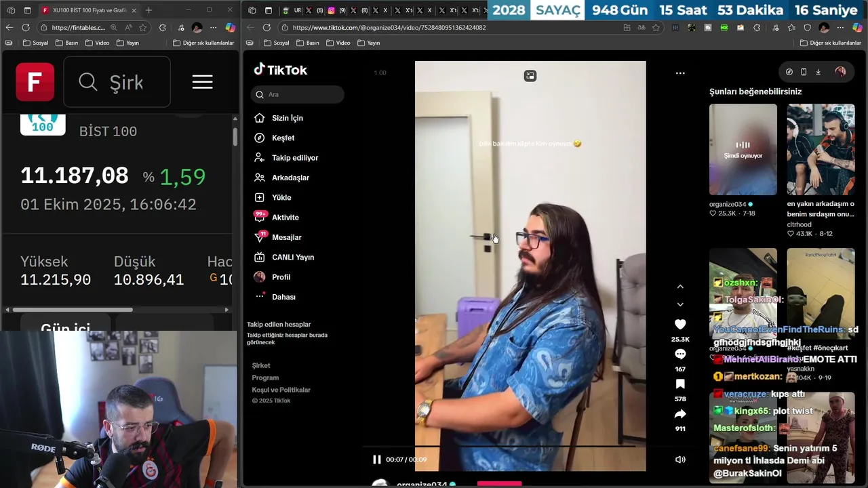
Task: Open Yükle upload page
Action: coord(272,197)
